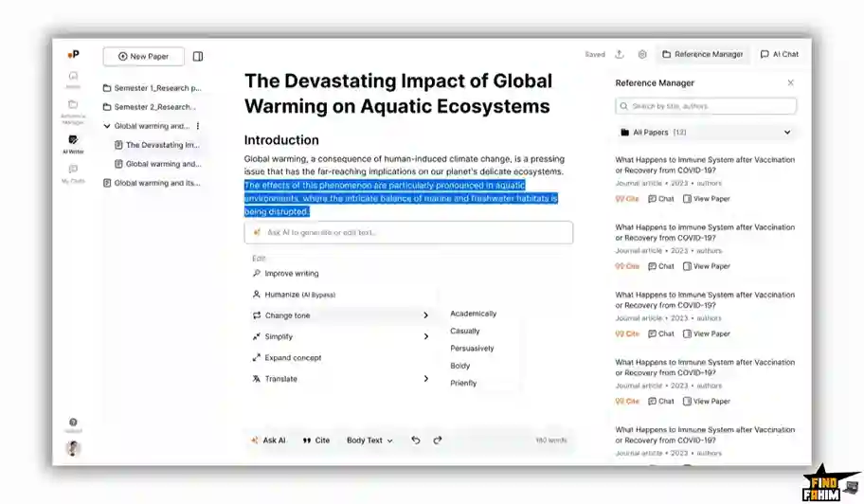Screen dimensions: 864x504
Task: Toggle the sidebar panel layout icon
Action: [x=198, y=57]
